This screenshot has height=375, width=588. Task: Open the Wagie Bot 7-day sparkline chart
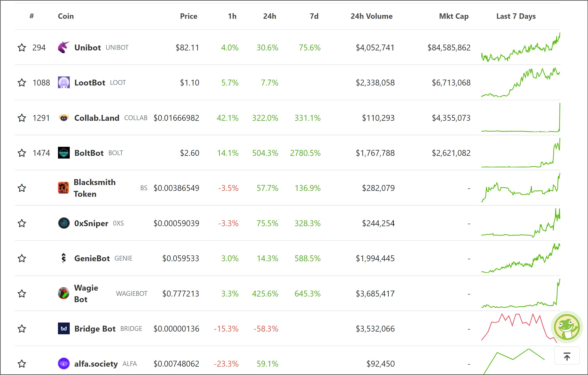tap(521, 293)
